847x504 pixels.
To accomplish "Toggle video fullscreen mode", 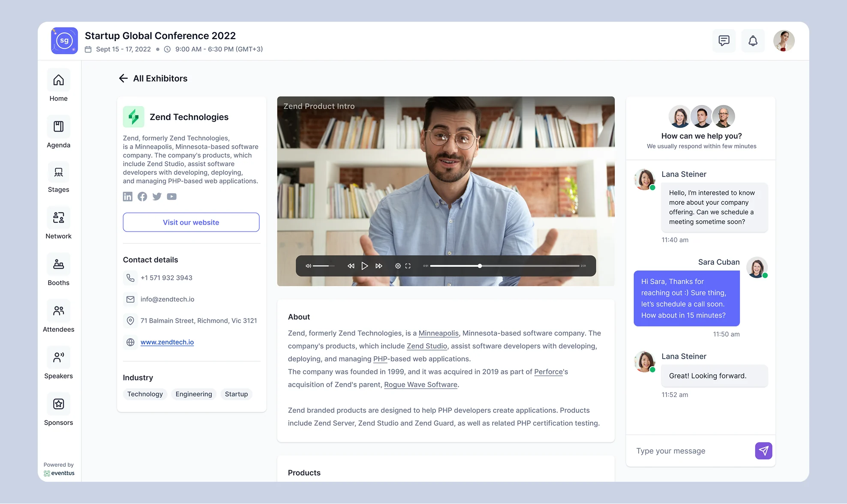I will pyautogui.click(x=408, y=266).
